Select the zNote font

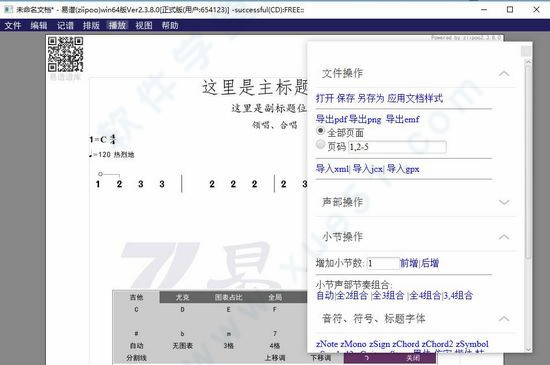click(327, 344)
